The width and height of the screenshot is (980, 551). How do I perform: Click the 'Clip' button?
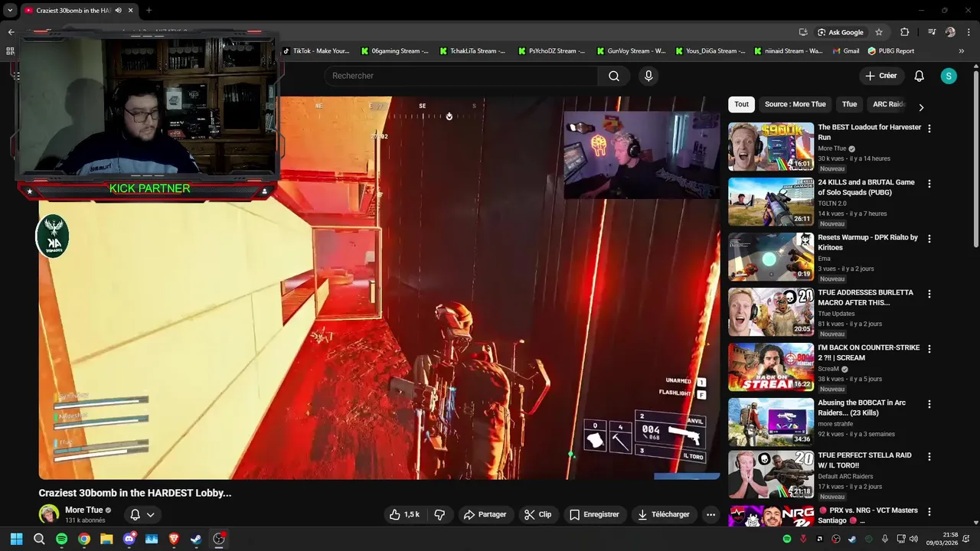pyautogui.click(x=537, y=514)
